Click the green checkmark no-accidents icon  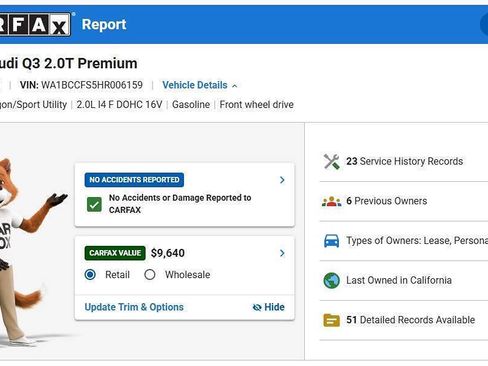94,204
